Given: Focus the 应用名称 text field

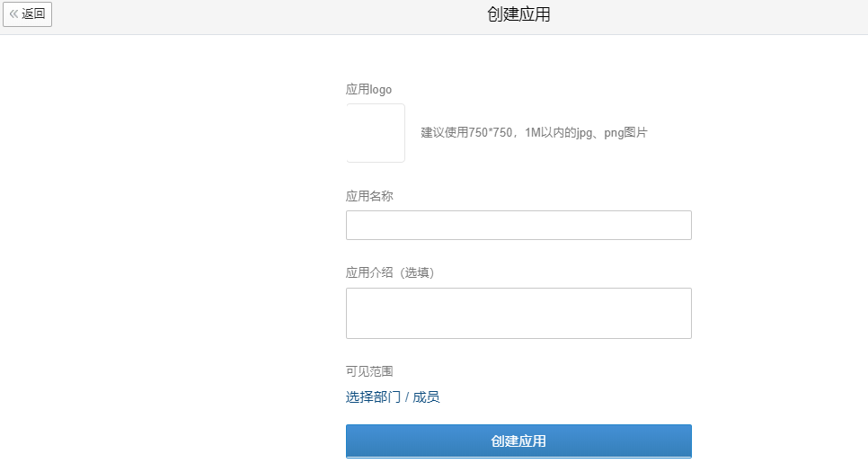Looking at the screenshot, I should (x=518, y=225).
